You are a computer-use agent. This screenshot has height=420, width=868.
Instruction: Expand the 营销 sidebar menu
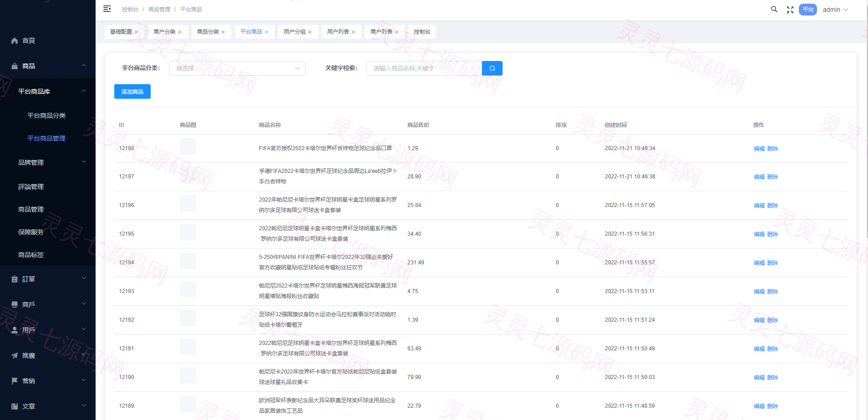(x=48, y=381)
